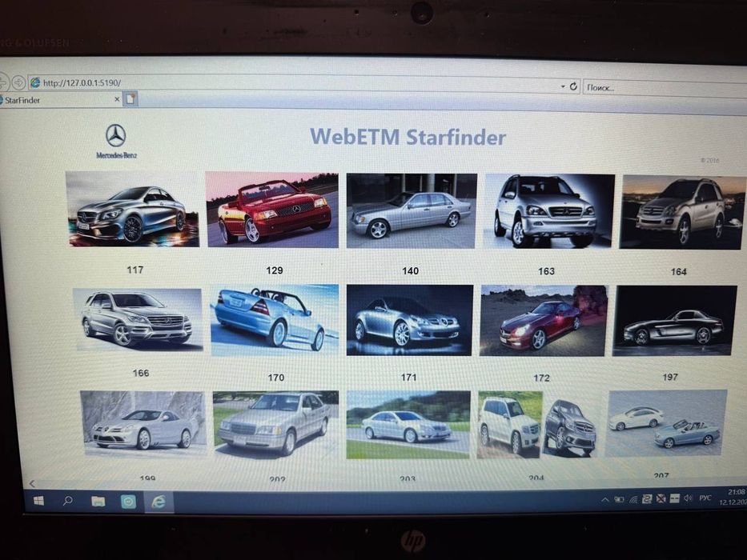Image resolution: width=747 pixels, height=560 pixels.
Task: Open the 164 model thumbnail
Action: 682,212
